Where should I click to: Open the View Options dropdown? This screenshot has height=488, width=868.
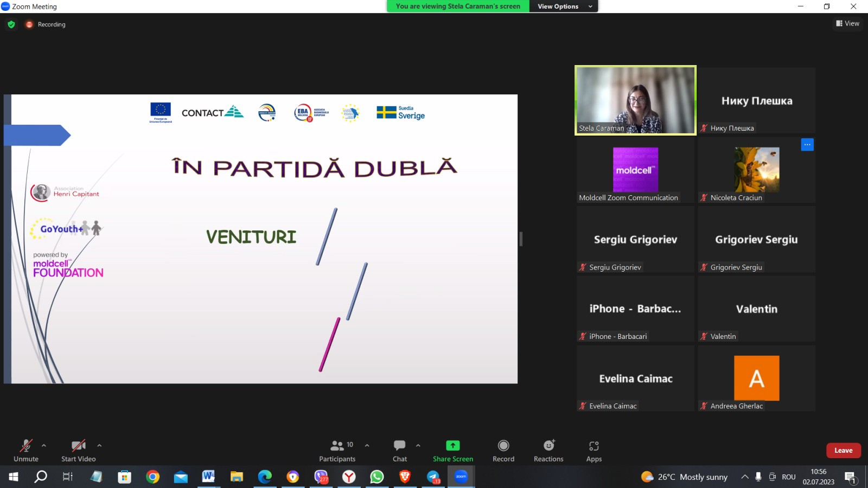click(x=563, y=7)
